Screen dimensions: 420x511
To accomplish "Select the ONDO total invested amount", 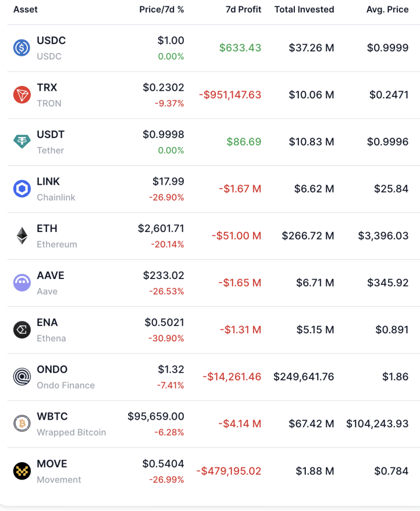I will 304,377.
